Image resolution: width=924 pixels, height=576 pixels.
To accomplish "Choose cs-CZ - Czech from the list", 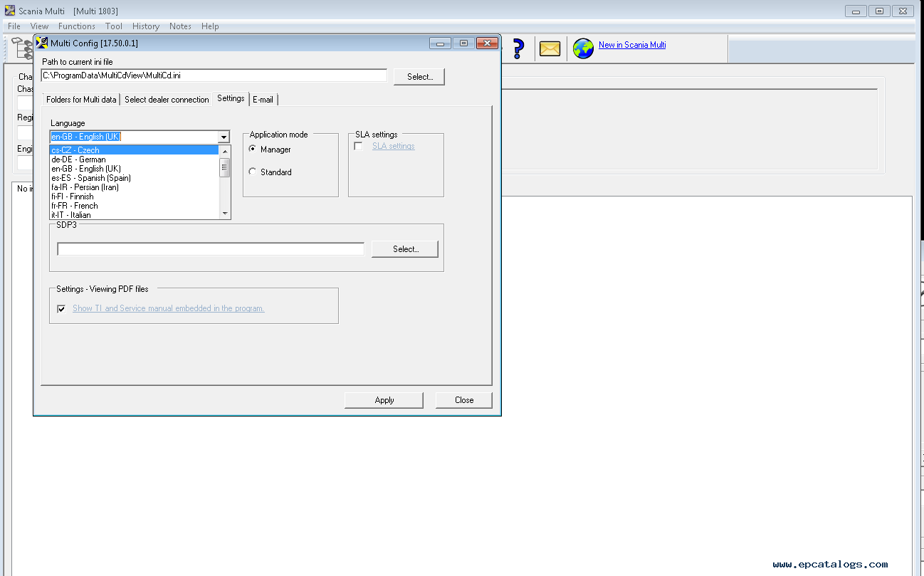I will [x=134, y=150].
